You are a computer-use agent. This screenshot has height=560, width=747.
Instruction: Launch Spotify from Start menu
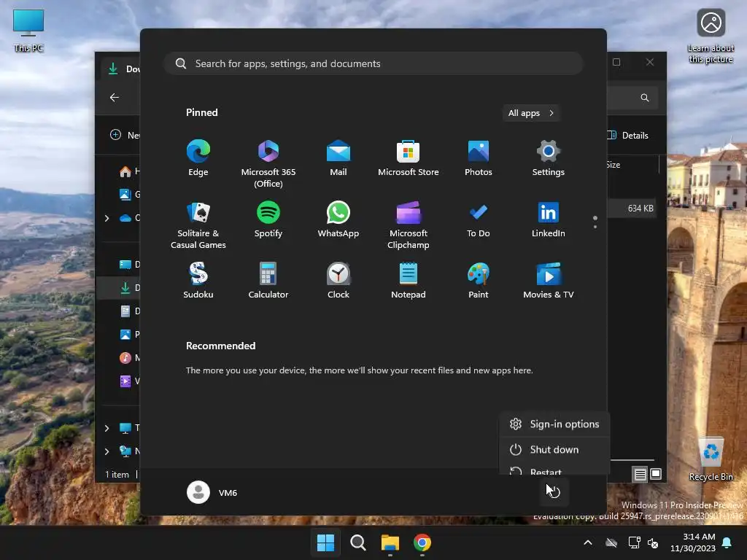268,219
